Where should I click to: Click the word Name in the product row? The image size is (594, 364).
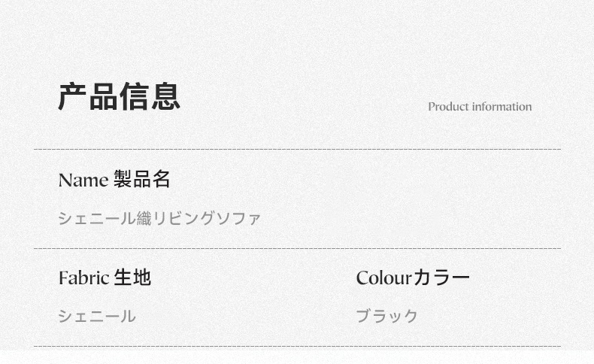(x=83, y=180)
